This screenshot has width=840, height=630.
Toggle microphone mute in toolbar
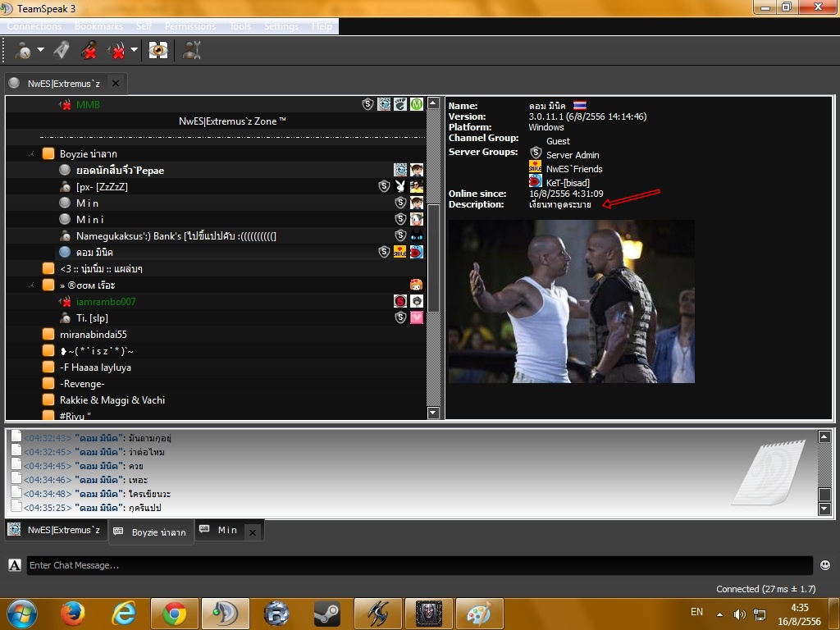[89, 50]
